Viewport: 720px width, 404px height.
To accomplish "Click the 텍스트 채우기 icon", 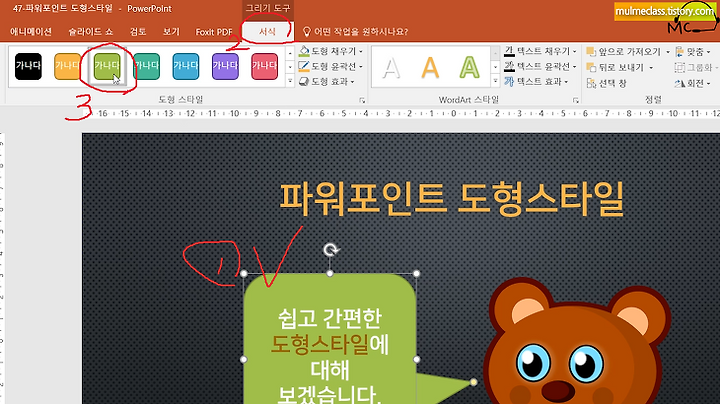I will (x=509, y=51).
